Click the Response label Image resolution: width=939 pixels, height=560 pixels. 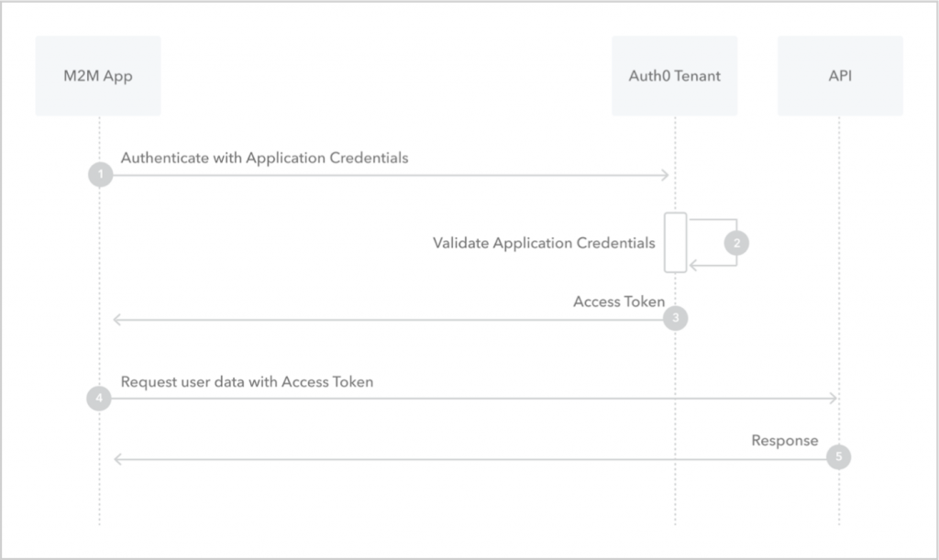coord(785,440)
